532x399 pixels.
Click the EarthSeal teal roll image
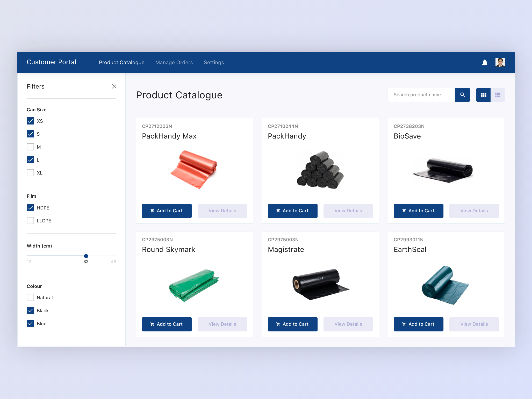pos(445,285)
